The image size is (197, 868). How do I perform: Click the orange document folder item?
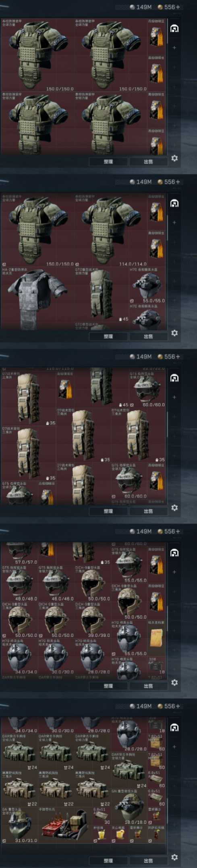coord(156,638)
